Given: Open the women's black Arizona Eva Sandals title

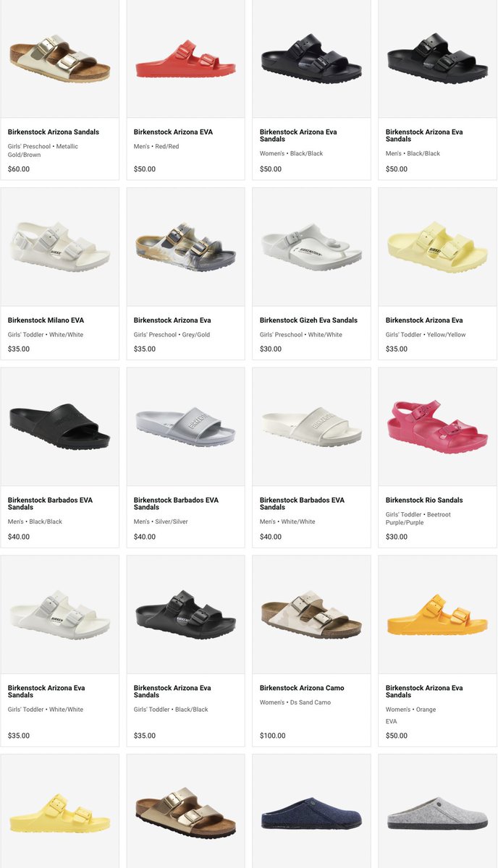Looking at the screenshot, I should point(298,136).
